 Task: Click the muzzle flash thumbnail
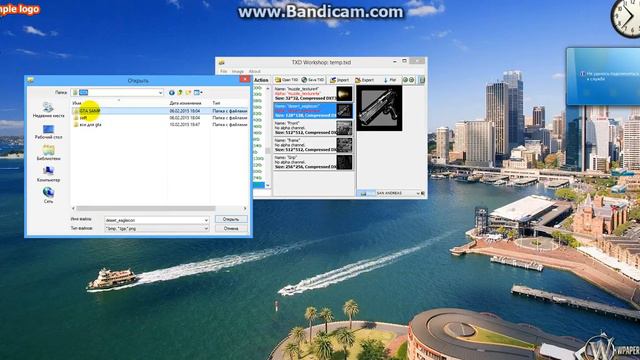(344, 93)
